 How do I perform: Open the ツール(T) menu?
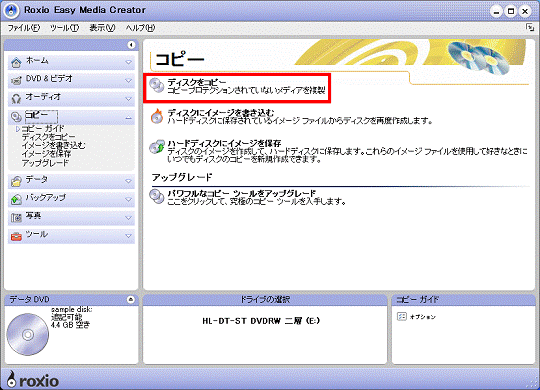(x=64, y=28)
